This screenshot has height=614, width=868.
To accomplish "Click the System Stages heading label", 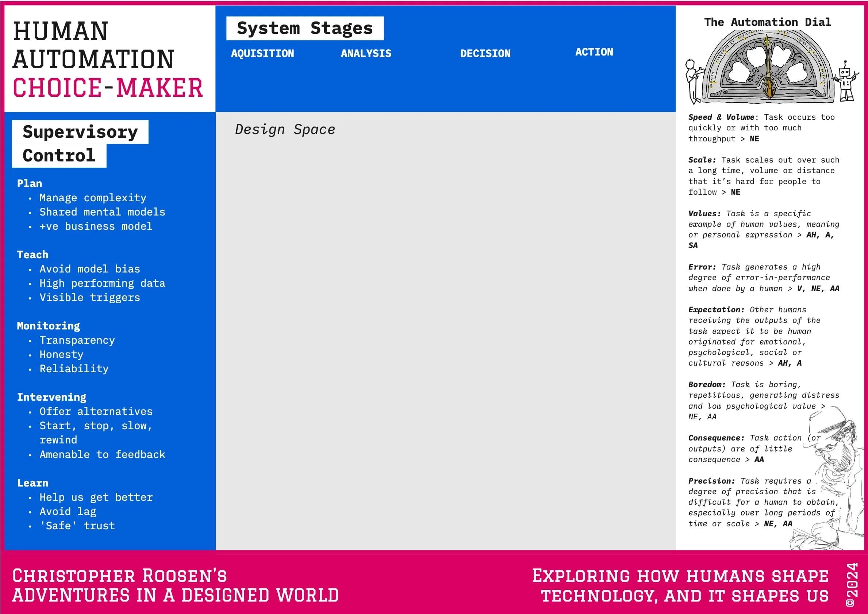I will (x=305, y=28).
